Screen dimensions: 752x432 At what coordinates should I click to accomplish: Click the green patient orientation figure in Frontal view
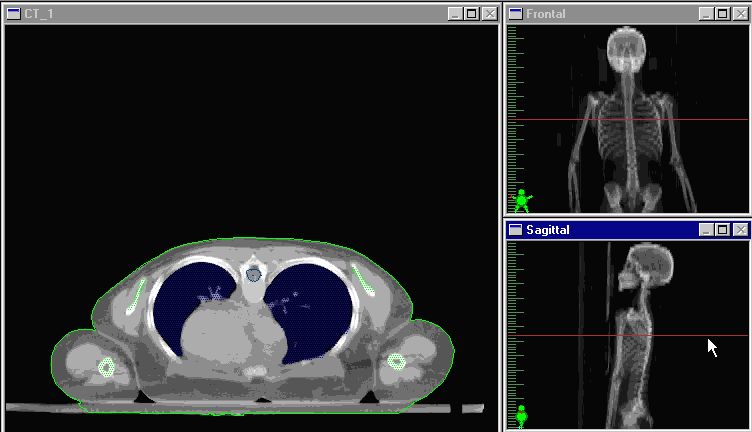pyautogui.click(x=522, y=200)
